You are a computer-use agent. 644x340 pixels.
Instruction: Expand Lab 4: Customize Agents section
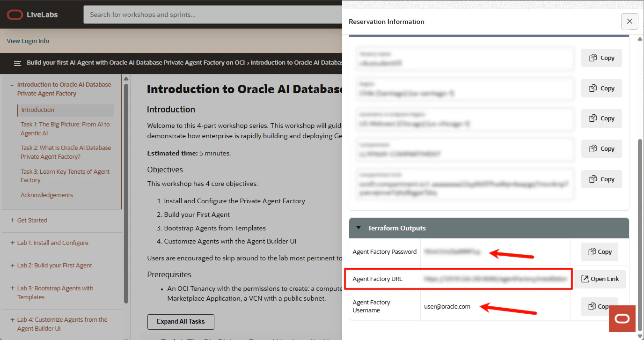[12, 319]
